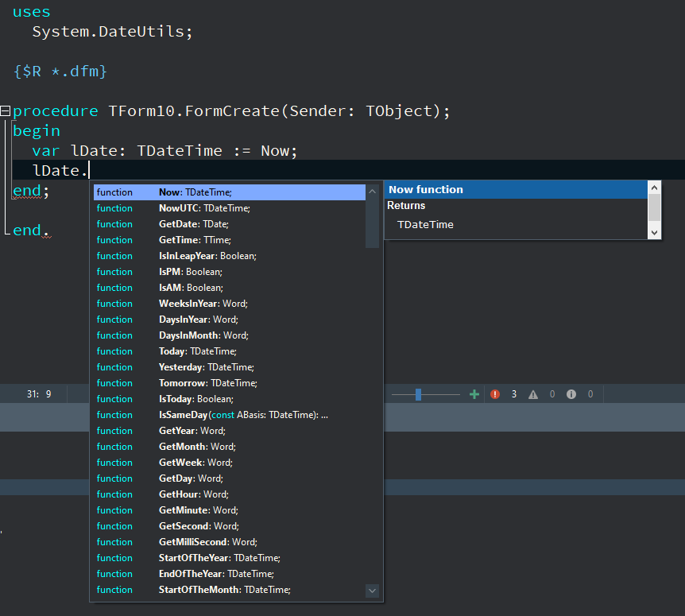Click the info count 0 beside the info icon

[590, 394]
